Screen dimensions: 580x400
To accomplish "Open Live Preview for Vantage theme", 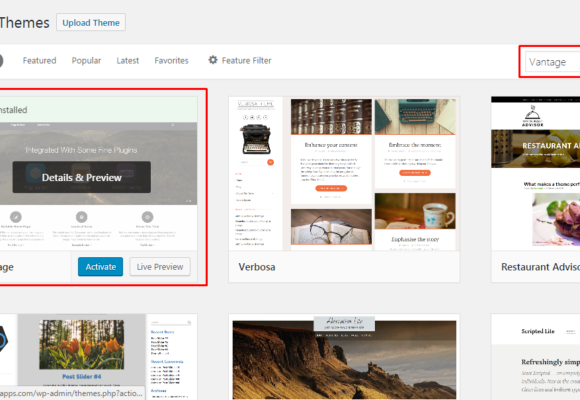I will [x=160, y=267].
